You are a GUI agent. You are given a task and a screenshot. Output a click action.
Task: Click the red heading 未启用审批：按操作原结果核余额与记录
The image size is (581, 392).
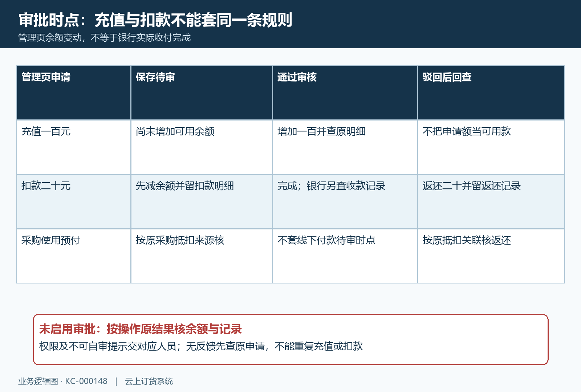[141, 329]
